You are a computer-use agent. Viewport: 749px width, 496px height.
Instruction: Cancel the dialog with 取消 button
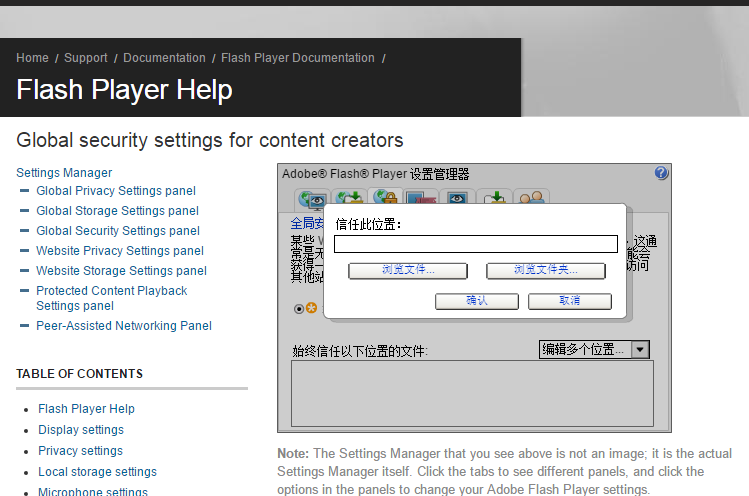pos(570,301)
